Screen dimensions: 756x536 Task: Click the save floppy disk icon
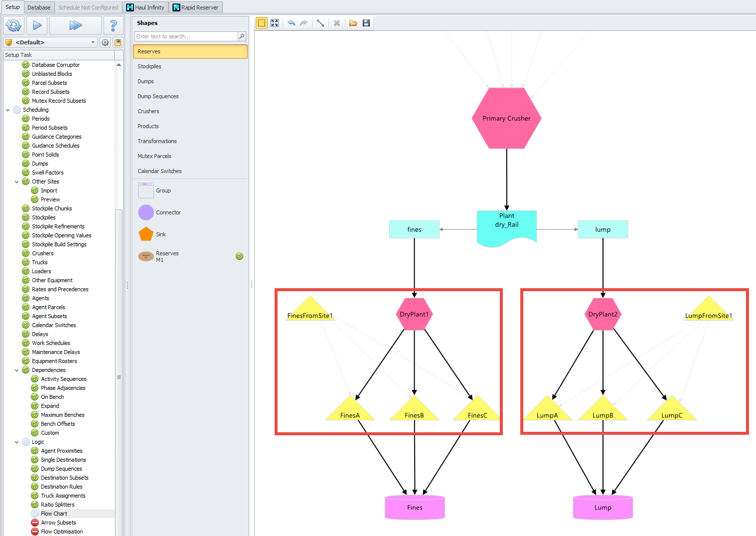[x=366, y=23]
